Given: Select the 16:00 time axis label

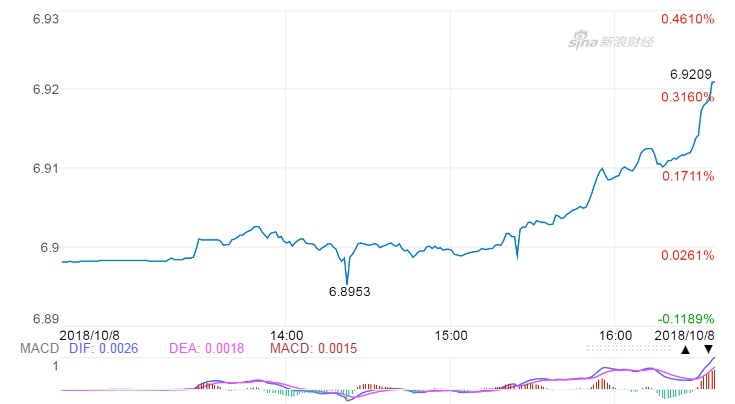Looking at the screenshot, I should (x=616, y=334).
